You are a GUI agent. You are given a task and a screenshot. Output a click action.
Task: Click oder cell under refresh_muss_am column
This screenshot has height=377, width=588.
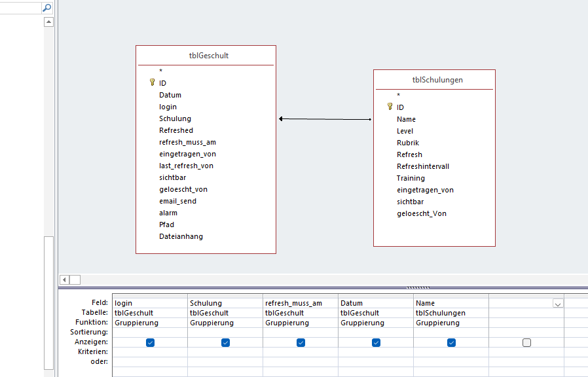click(x=301, y=362)
